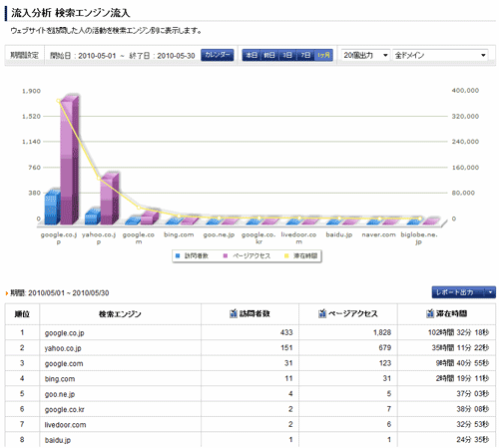
Task: Open the 20個出力 count dropdown
Action: point(365,55)
